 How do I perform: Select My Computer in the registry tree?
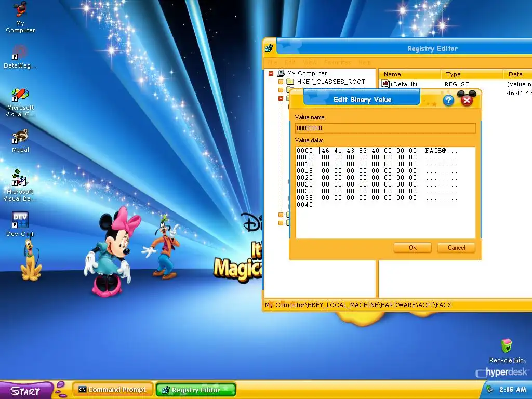pos(307,73)
